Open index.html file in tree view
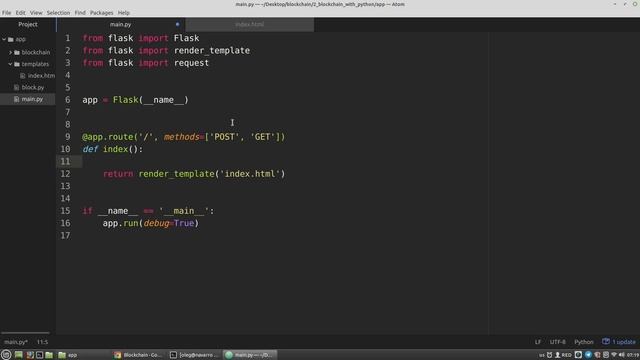Image resolution: width=640 pixels, height=360 pixels. pos(41,76)
